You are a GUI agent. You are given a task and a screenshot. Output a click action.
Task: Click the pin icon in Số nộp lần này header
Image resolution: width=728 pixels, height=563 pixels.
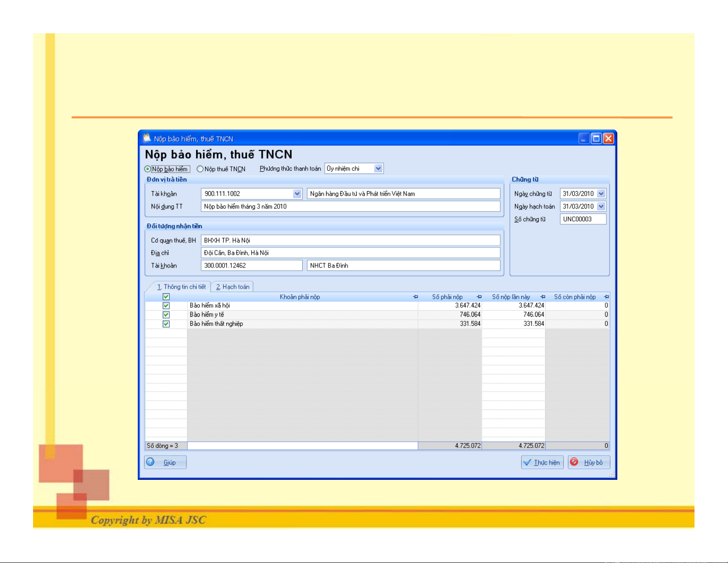coord(542,297)
